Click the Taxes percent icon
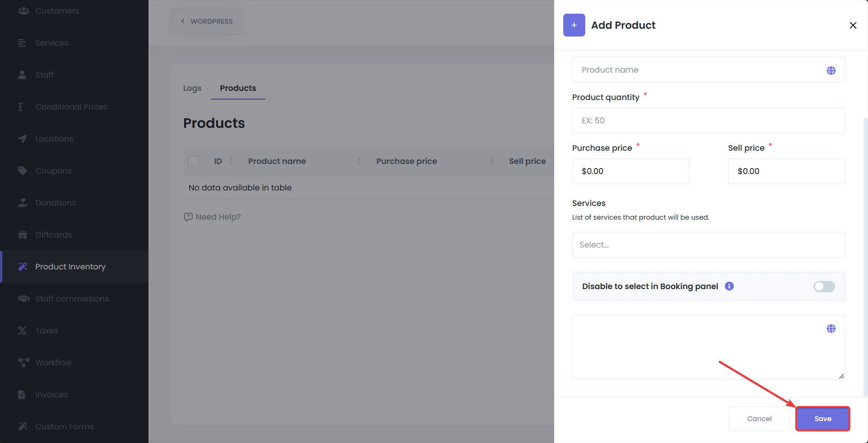The height and width of the screenshot is (443, 868). pos(22,331)
